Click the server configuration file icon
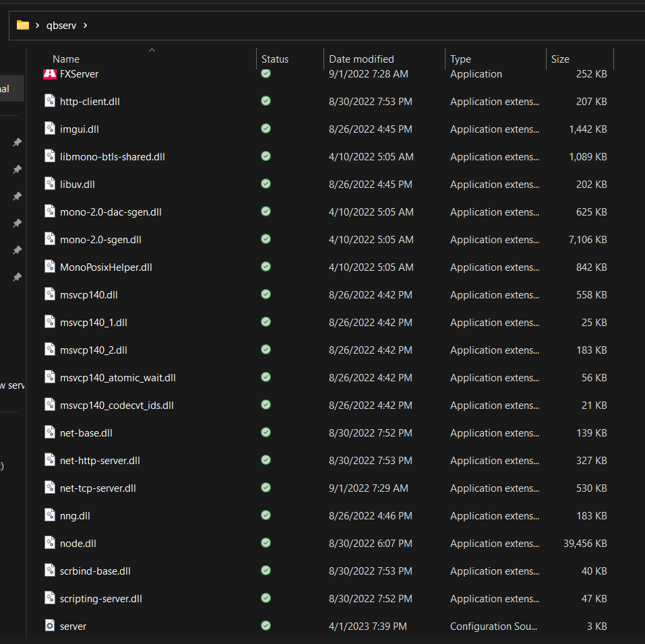This screenshot has width=645, height=644. click(x=50, y=626)
